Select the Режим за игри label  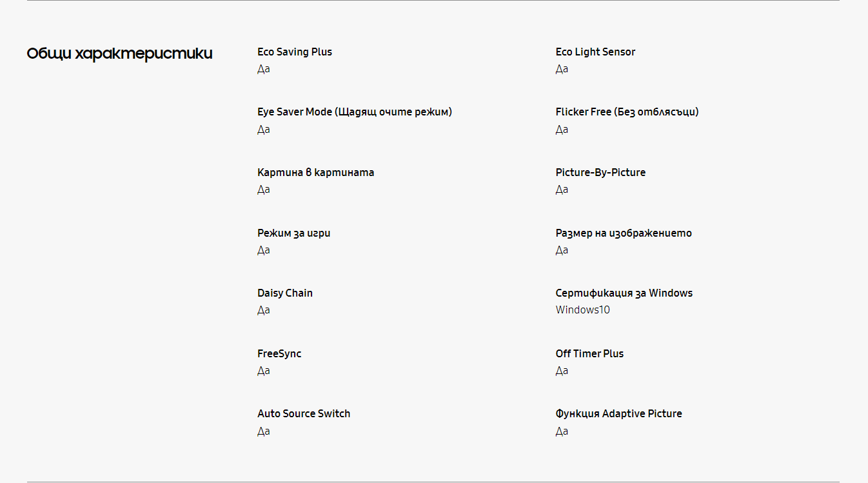pos(293,233)
